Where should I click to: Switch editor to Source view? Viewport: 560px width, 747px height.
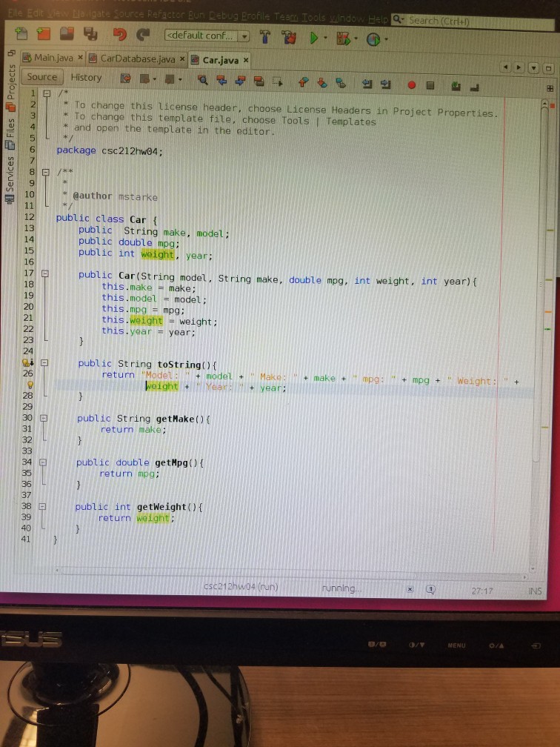coord(42,77)
